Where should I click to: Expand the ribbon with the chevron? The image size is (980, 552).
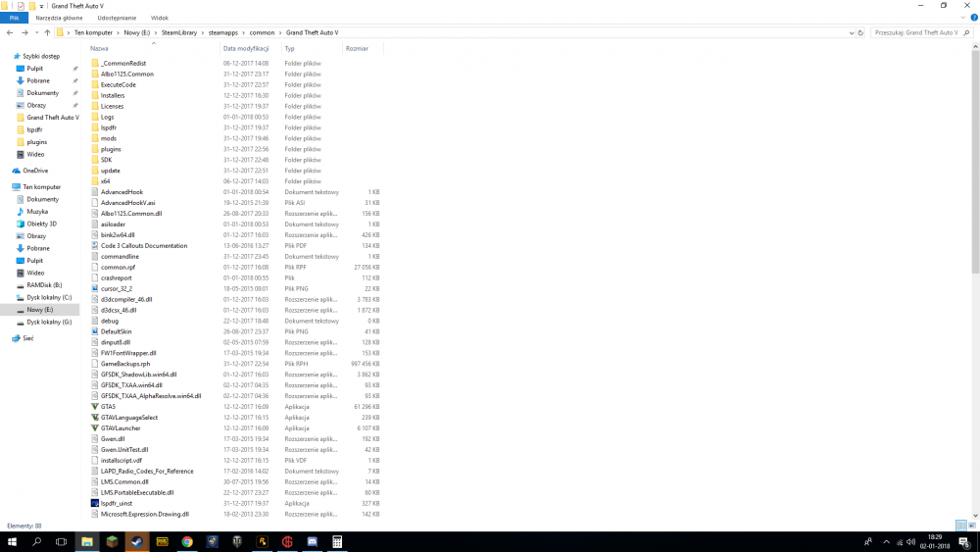coord(963,18)
